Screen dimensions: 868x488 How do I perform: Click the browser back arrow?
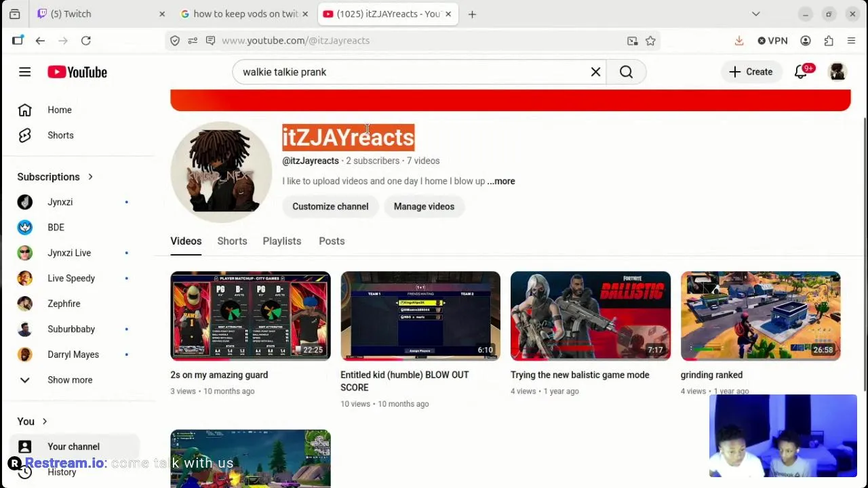coord(40,41)
